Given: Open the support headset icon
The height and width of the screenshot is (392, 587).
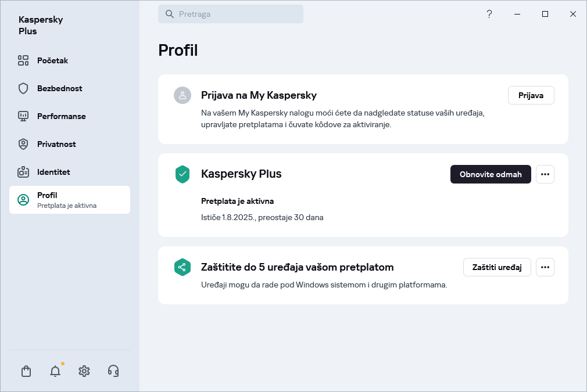Looking at the screenshot, I should pos(113,371).
